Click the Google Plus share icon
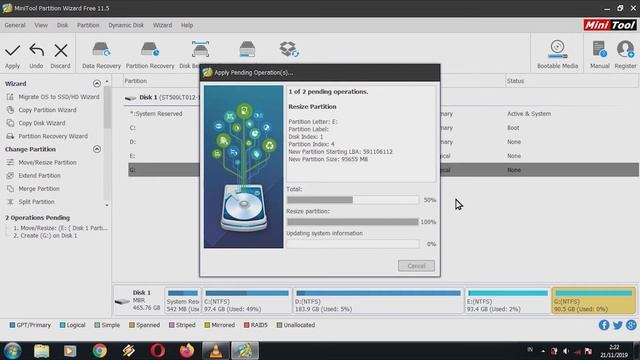 [x=631, y=325]
